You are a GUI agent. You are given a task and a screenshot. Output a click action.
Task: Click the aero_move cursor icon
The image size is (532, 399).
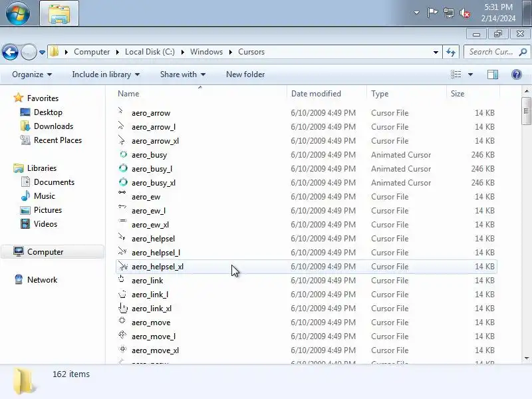click(x=122, y=321)
